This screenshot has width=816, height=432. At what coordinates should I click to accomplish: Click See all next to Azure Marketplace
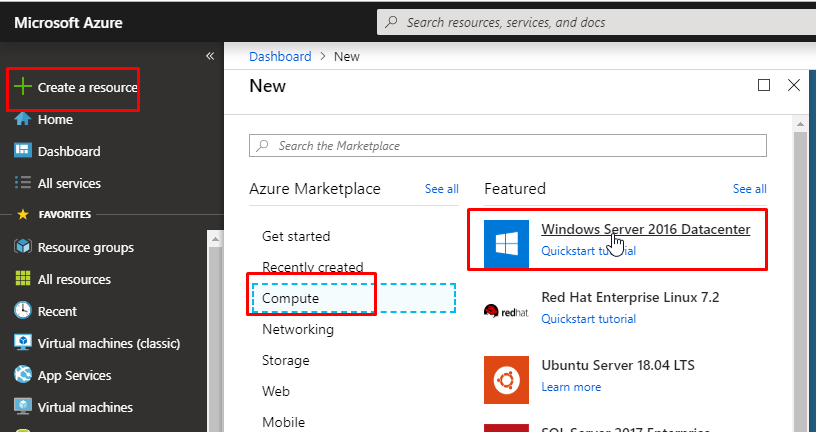coord(441,189)
